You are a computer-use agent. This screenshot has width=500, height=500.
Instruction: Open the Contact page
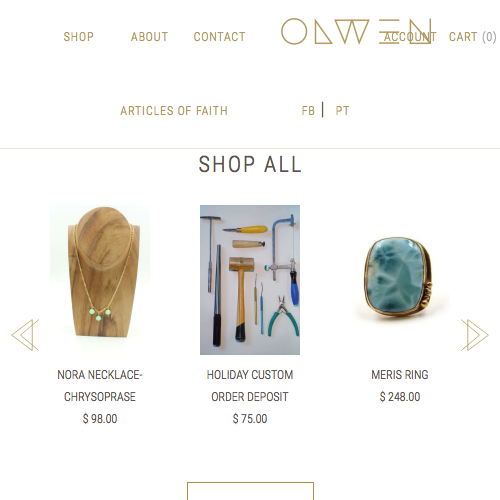pyautogui.click(x=219, y=37)
